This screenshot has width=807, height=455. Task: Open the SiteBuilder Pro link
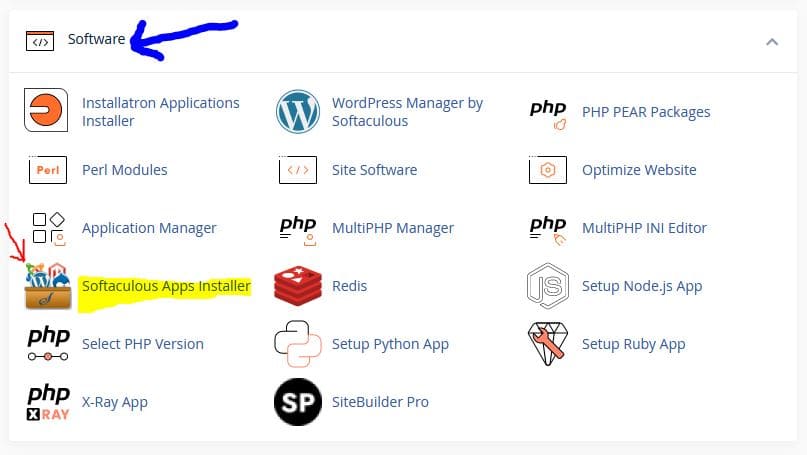point(380,402)
